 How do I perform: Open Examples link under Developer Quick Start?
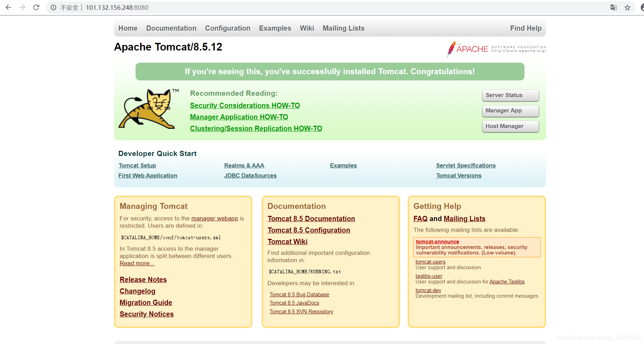click(343, 165)
